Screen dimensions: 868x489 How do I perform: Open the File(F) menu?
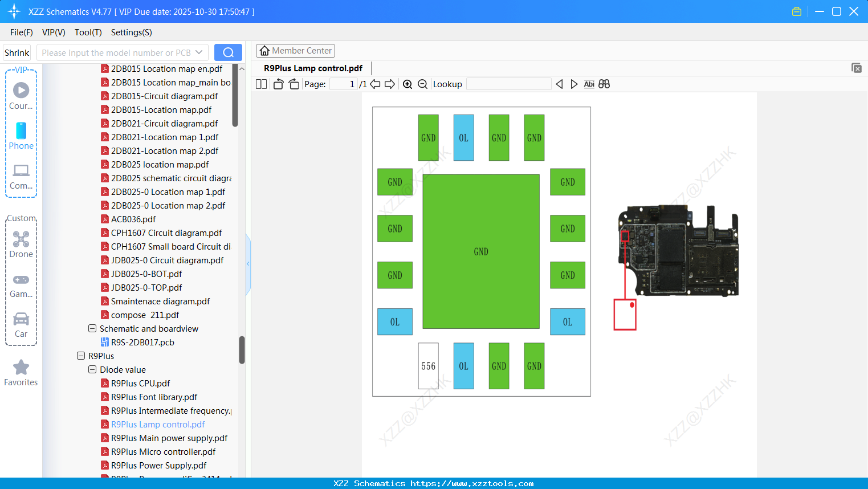click(22, 32)
